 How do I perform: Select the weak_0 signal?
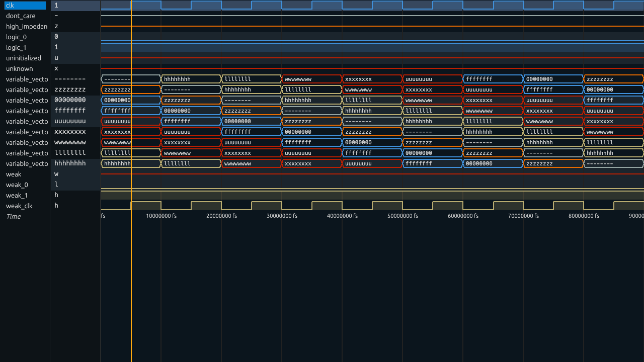[x=17, y=185]
